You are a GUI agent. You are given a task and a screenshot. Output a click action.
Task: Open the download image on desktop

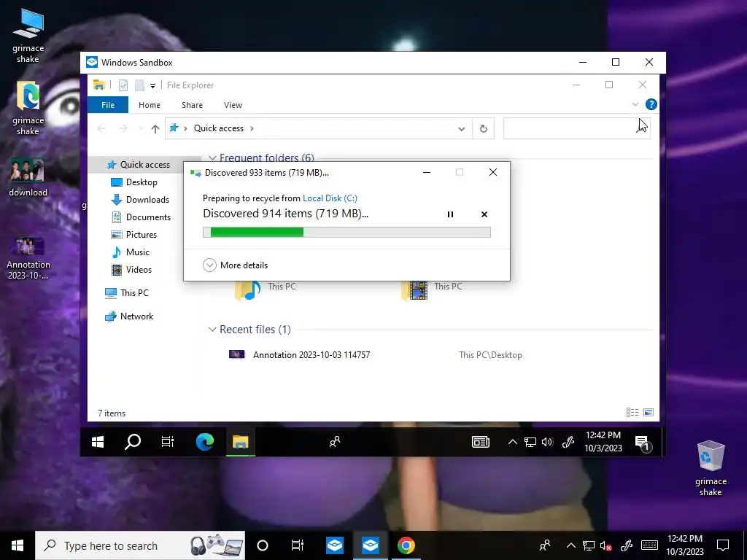(x=28, y=177)
